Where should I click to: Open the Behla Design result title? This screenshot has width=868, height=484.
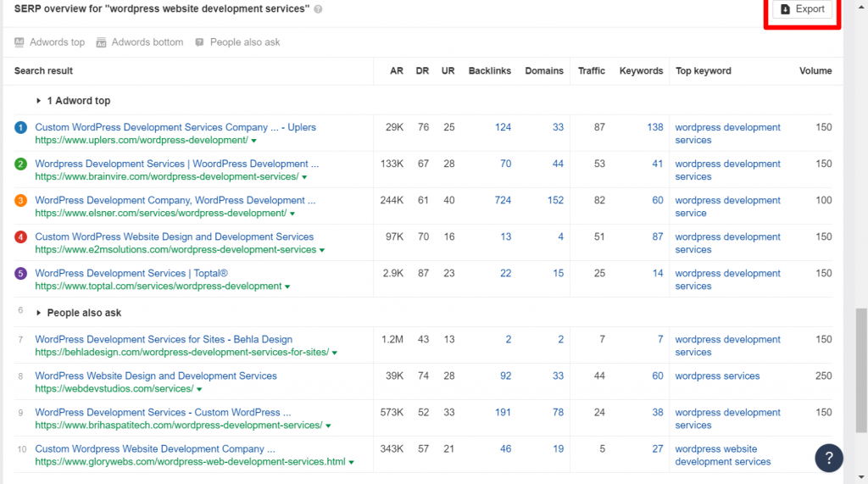pyautogui.click(x=164, y=339)
